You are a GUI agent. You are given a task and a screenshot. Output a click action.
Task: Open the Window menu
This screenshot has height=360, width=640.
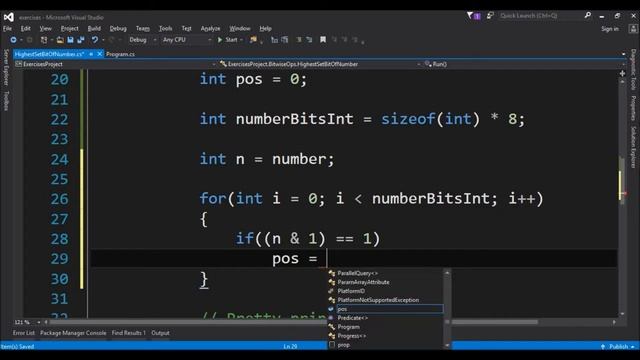(x=240, y=29)
